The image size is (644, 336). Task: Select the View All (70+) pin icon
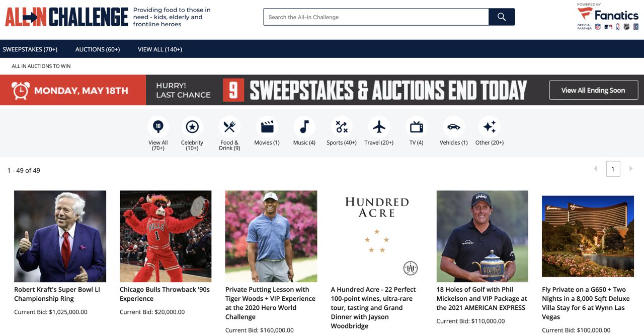pyautogui.click(x=158, y=127)
